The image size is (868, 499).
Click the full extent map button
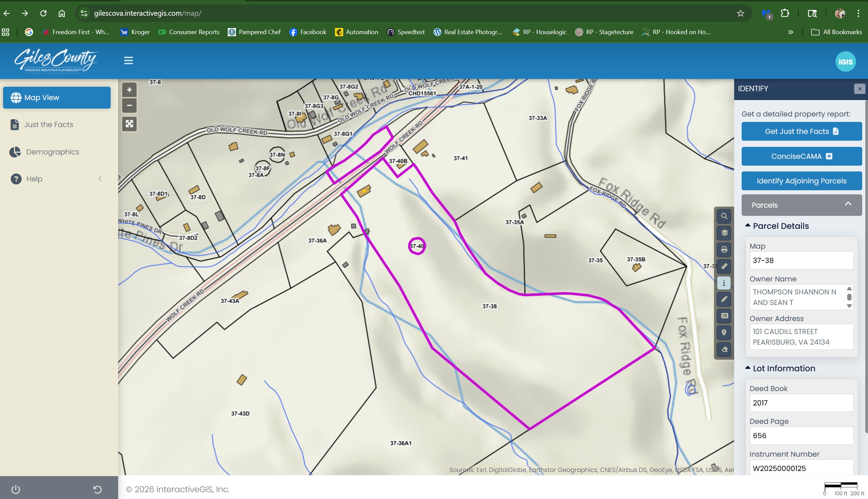(x=129, y=124)
